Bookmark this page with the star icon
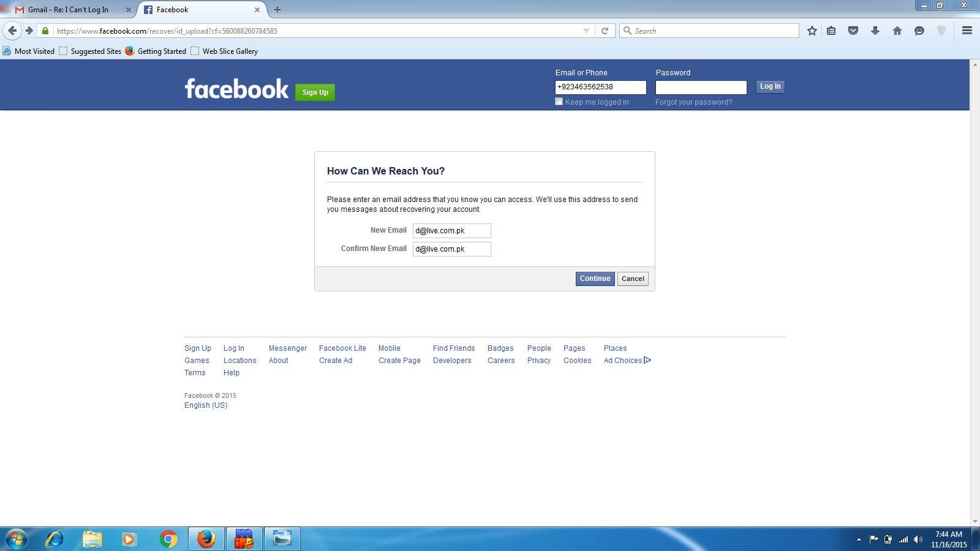This screenshot has width=980, height=551. point(812,31)
